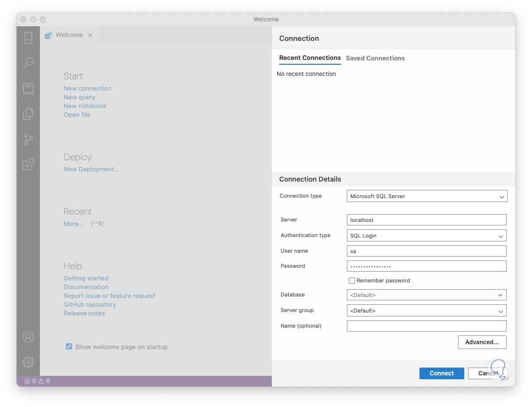This screenshot has height=407, width=532.
Task: Open the Explorer files icon
Action: 28,114
